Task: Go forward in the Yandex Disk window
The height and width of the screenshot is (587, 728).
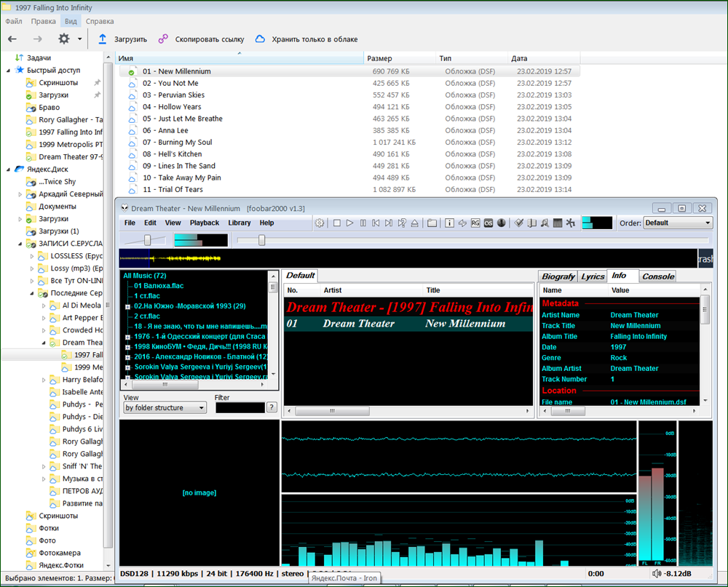Action: pyautogui.click(x=38, y=39)
